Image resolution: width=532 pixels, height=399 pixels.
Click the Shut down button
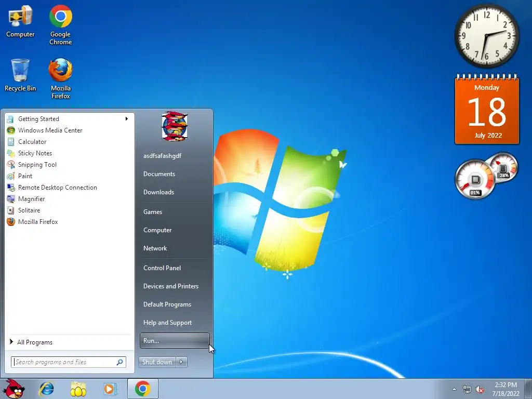(157, 362)
